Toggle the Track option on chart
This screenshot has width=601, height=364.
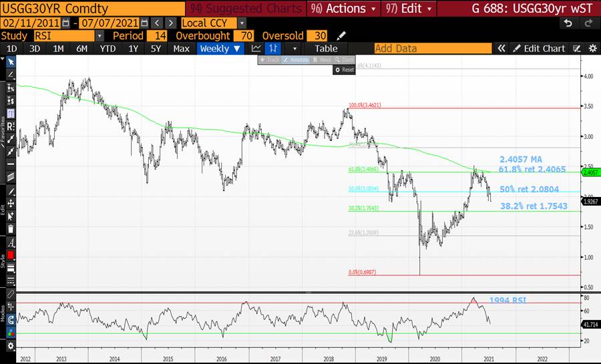point(270,60)
